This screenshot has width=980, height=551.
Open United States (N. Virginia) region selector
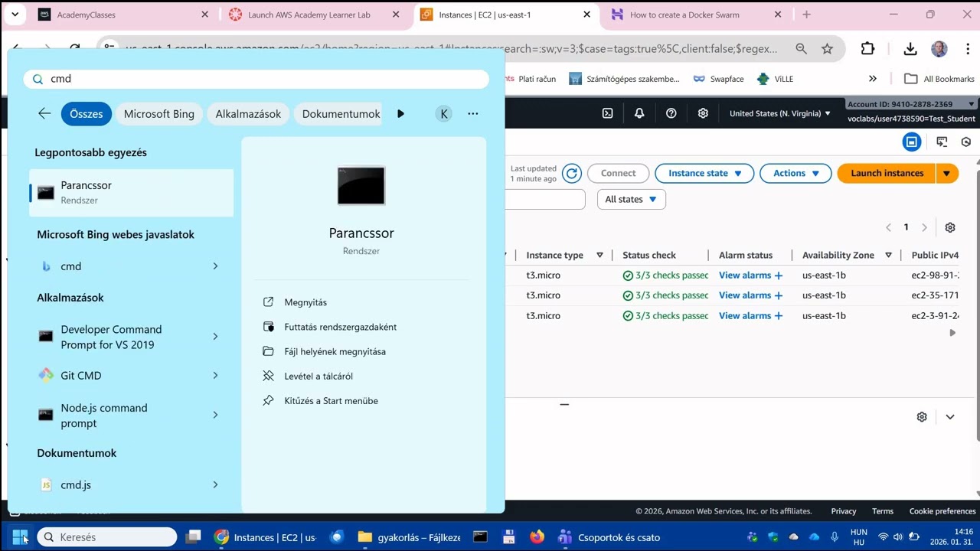tap(779, 113)
